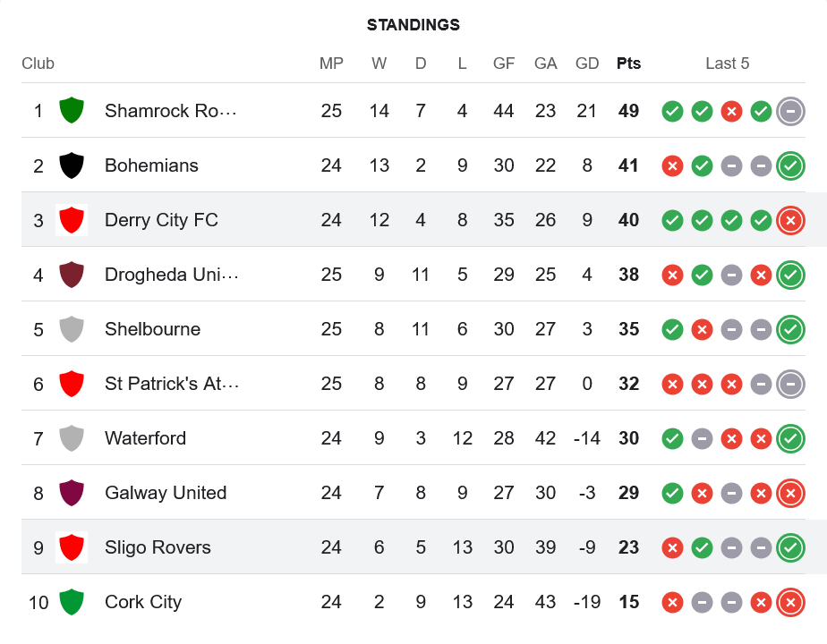Click Derry City FC club crest
The height and width of the screenshot is (644, 827).
(x=72, y=220)
